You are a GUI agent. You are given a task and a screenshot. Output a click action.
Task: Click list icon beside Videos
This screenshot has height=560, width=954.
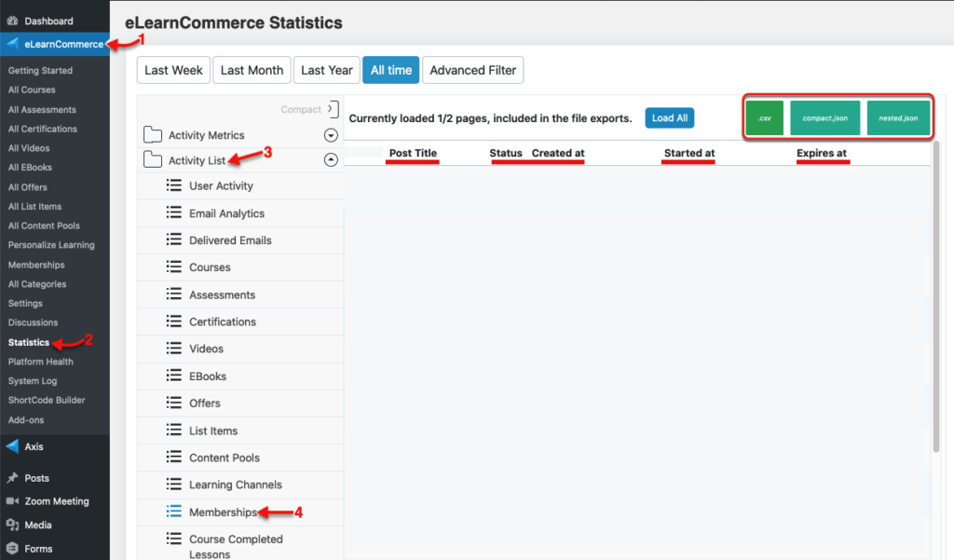tap(174, 348)
